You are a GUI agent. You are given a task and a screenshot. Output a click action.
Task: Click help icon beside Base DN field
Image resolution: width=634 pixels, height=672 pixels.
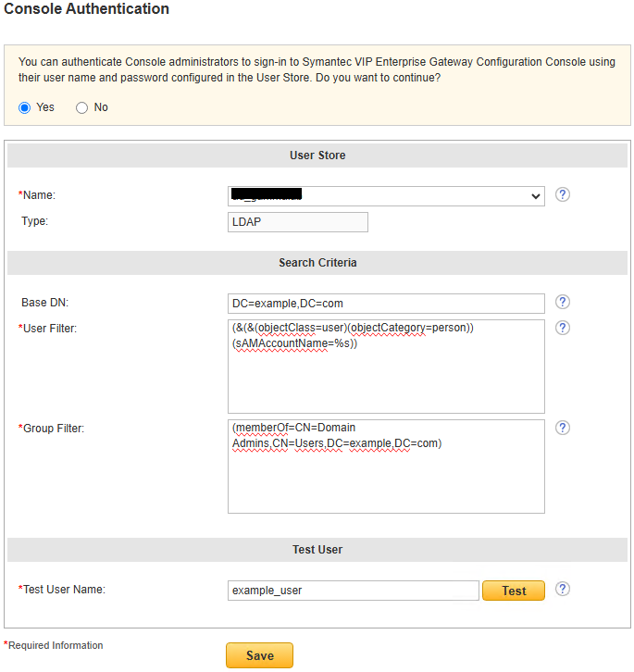coord(563,303)
